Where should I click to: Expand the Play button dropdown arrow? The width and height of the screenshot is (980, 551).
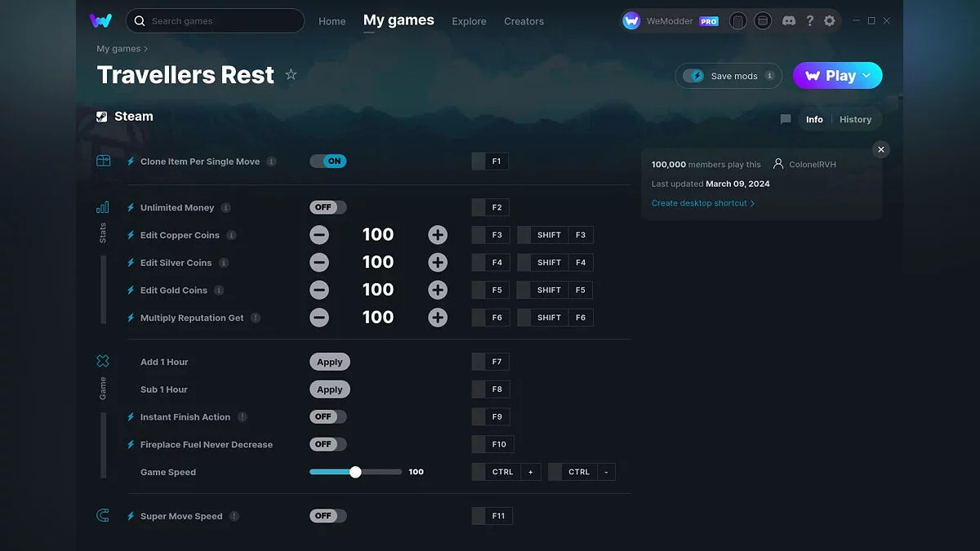[x=866, y=76]
